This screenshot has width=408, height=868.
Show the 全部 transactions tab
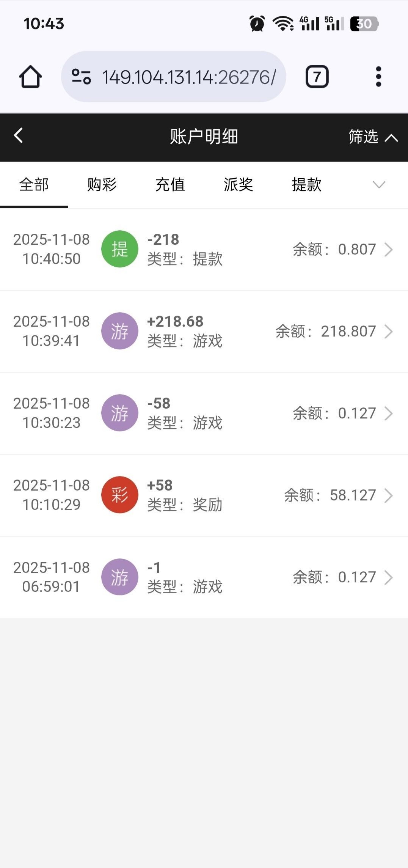(34, 185)
